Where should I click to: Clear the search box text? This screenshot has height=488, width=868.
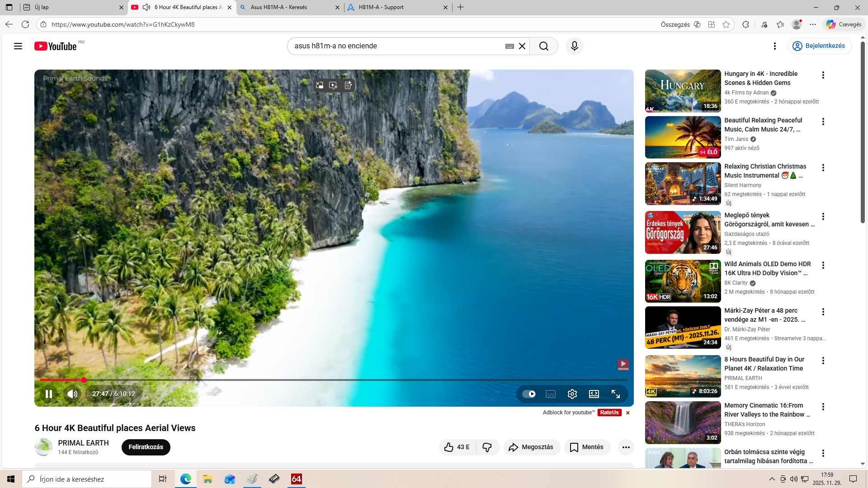coord(522,46)
